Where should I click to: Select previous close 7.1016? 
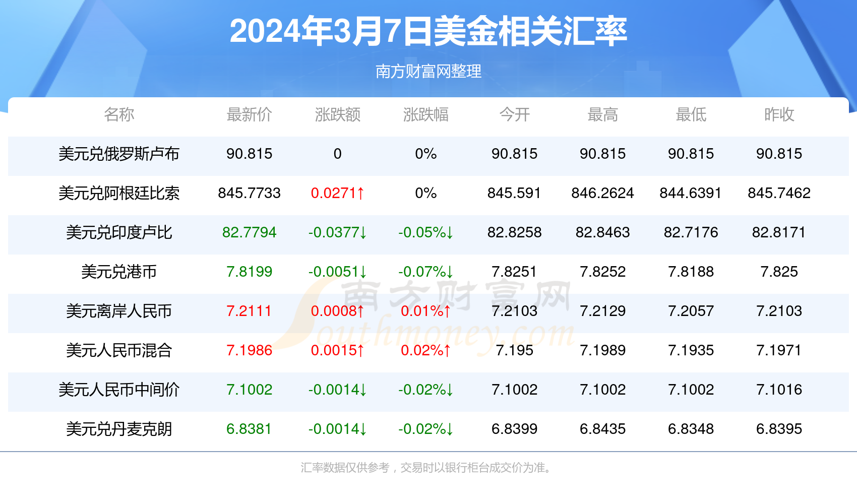click(779, 390)
